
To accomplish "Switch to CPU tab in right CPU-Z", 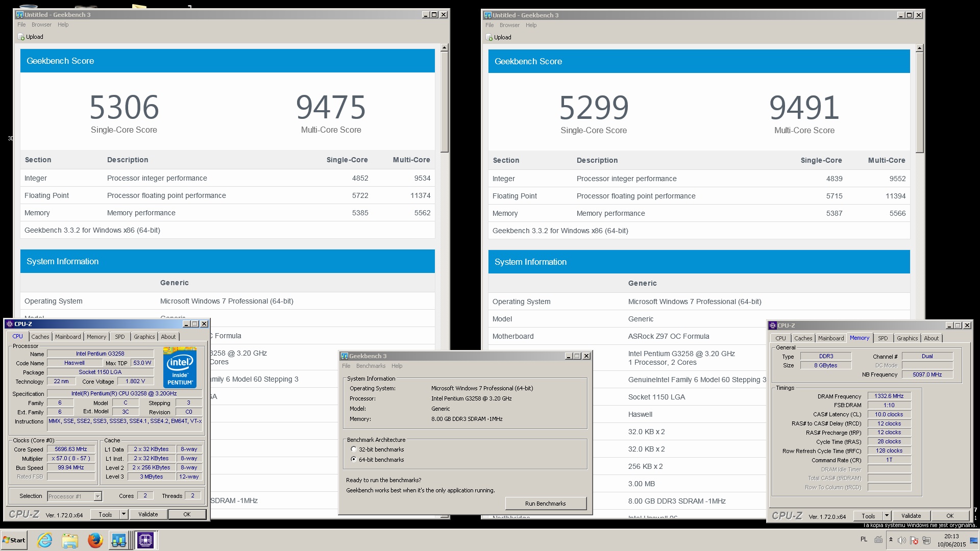I will click(780, 338).
